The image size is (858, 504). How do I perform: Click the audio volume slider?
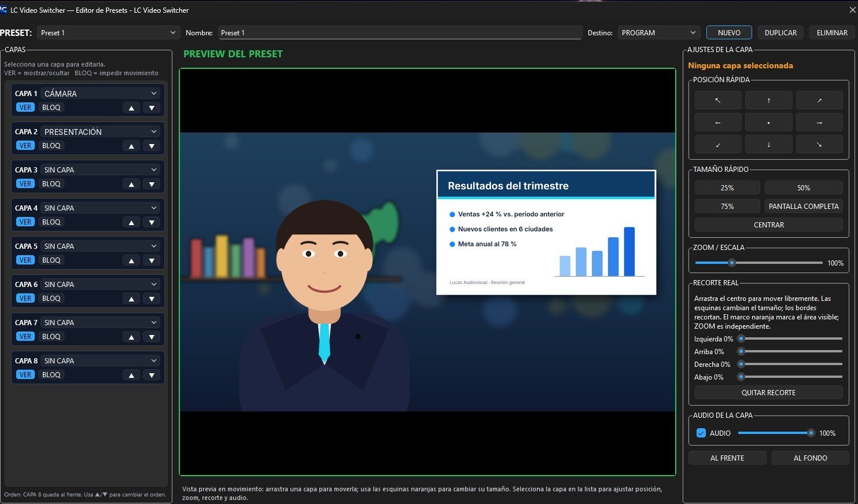click(776, 433)
